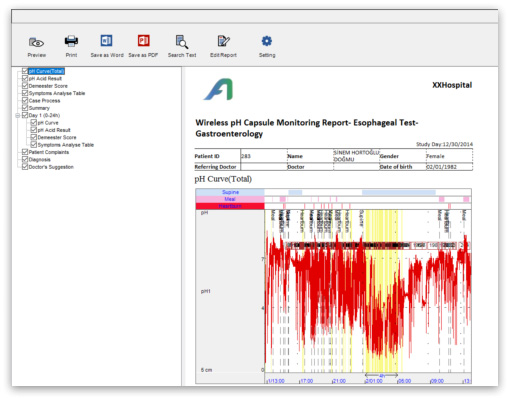Uncheck the pH Acid Result checkbox
This screenshot has width=508, height=398.
(25, 78)
